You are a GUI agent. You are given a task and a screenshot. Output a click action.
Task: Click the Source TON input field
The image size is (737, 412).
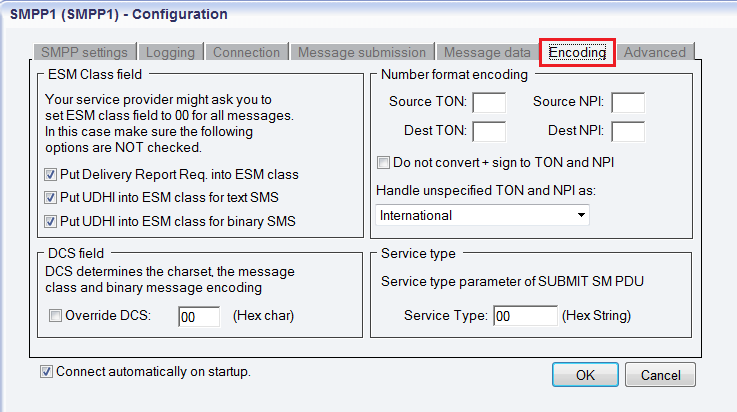(x=489, y=102)
